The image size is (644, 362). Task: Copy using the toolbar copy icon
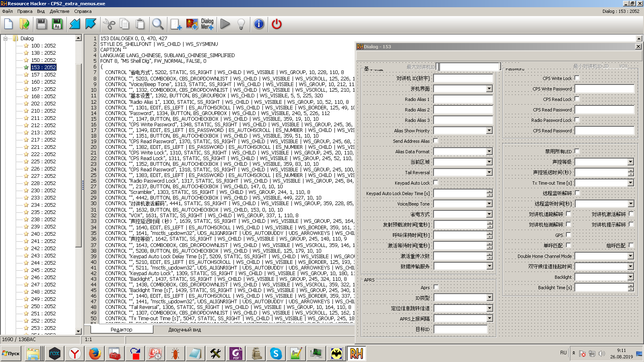pyautogui.click(x=124, y=24)
